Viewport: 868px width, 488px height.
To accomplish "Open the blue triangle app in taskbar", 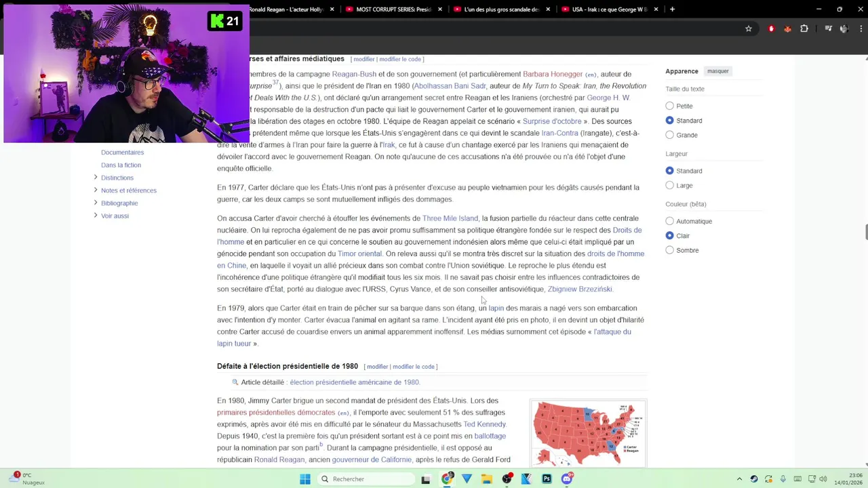I will [467, 479].
